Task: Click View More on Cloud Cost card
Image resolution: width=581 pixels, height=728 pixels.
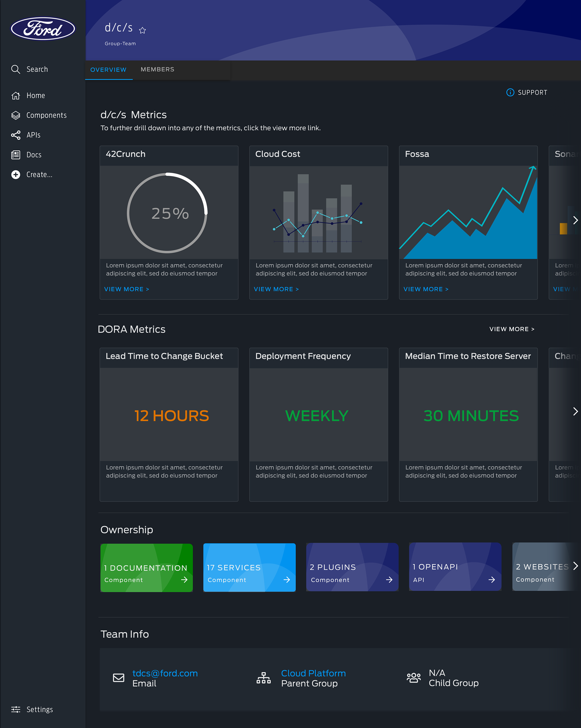Action: pos(276,289)
